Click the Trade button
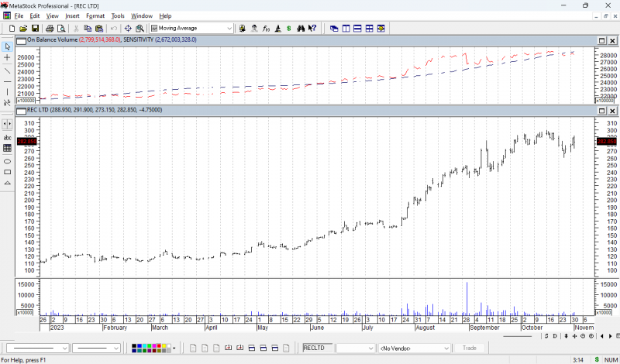The image size is (620, 364). point(469,349)
